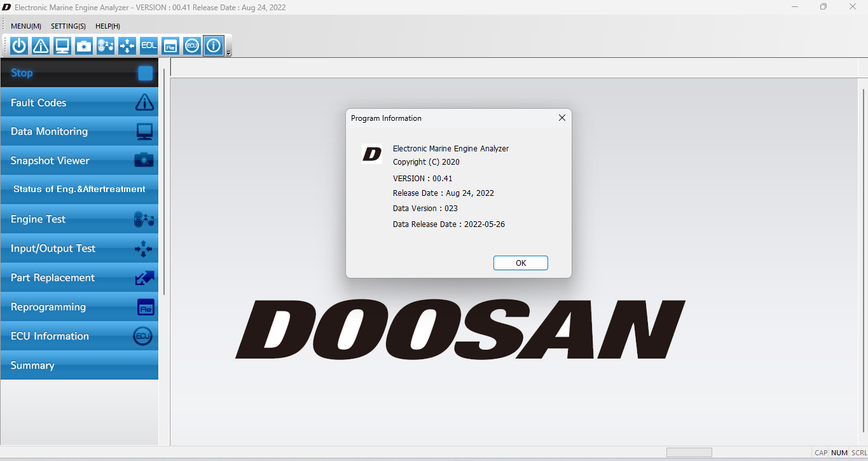This screenshot has width=868, height=461.
Task: Click the engine test gears toolbar icon
Action: tap(106, 46)
